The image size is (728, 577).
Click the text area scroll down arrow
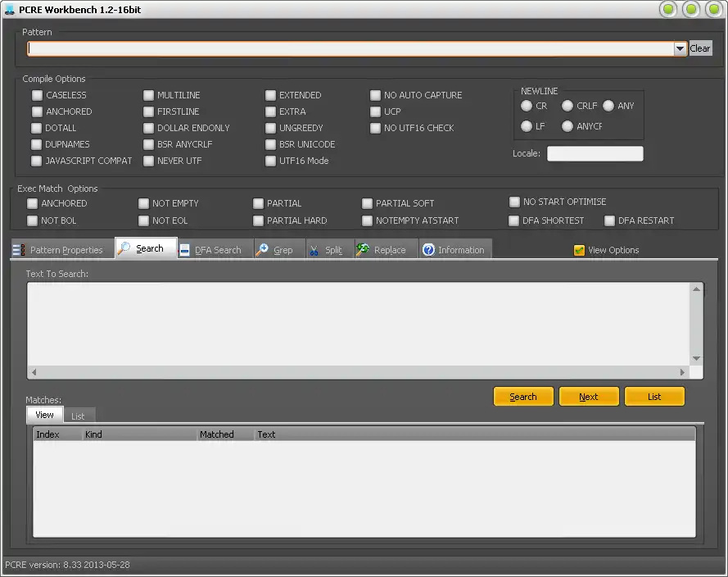[696, 359]
